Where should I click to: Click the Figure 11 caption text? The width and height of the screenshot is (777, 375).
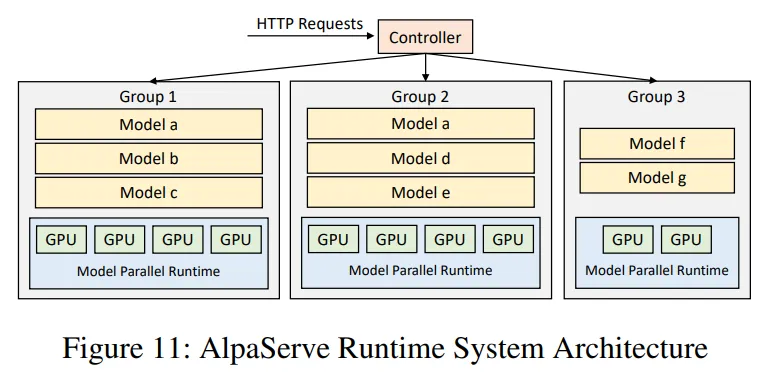[x=385, y=348]
